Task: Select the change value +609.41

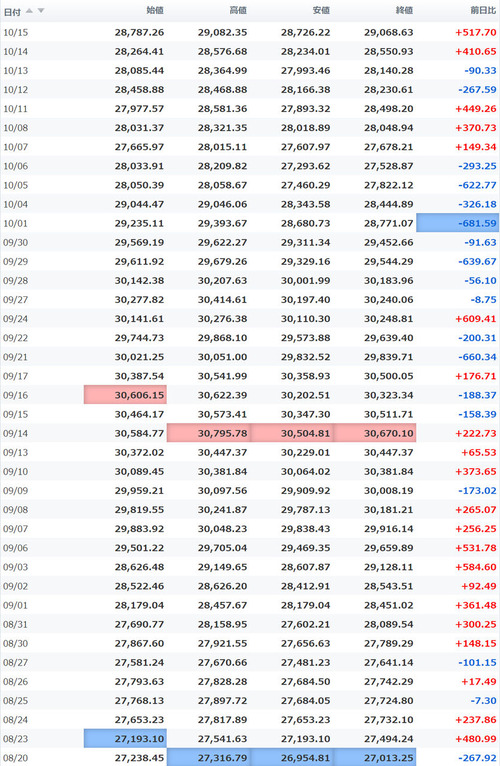Action: [476, 319]
